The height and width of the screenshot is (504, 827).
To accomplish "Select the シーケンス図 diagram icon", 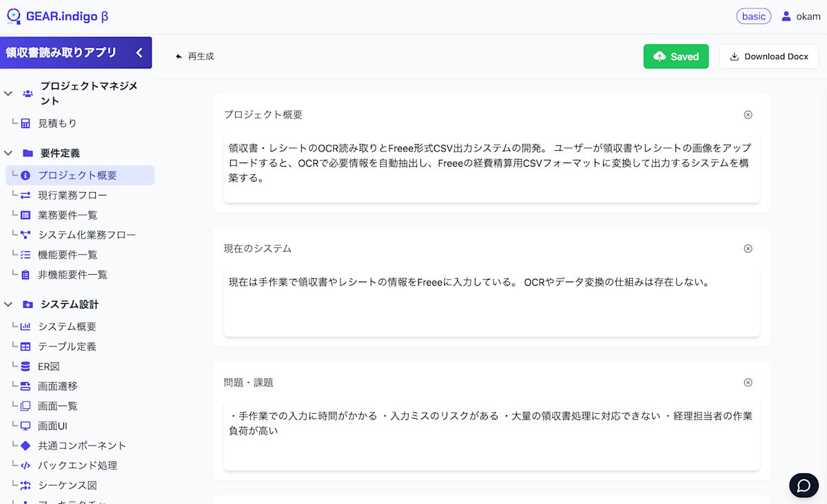I will point(25,485).
